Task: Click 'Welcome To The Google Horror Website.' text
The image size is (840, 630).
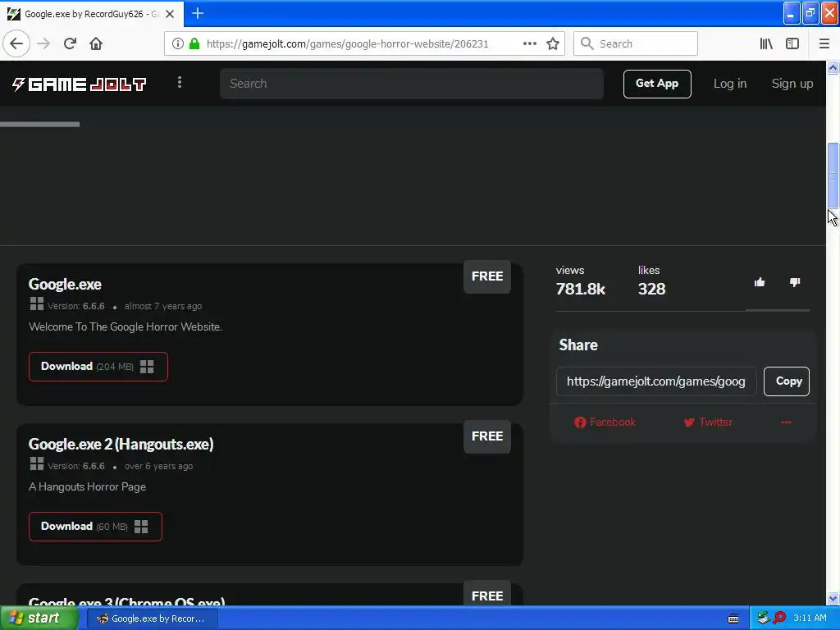Action: (126, 326)
